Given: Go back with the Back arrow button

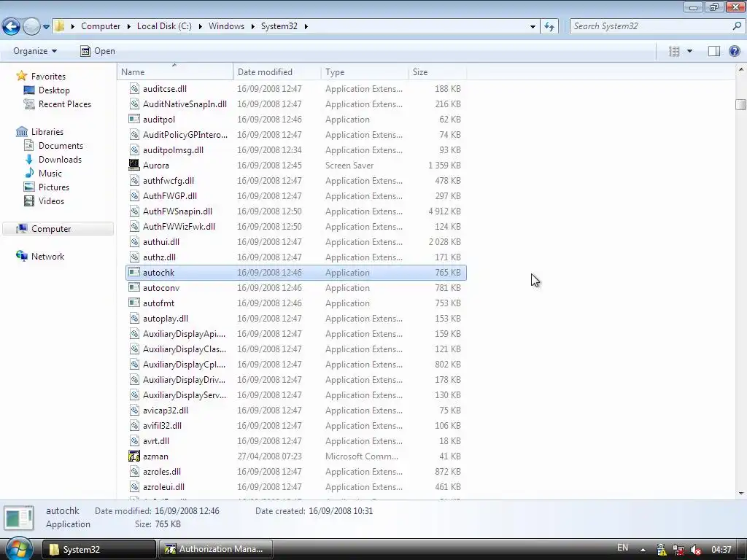Looking at the screenshot, I should (x=11, y=26).
